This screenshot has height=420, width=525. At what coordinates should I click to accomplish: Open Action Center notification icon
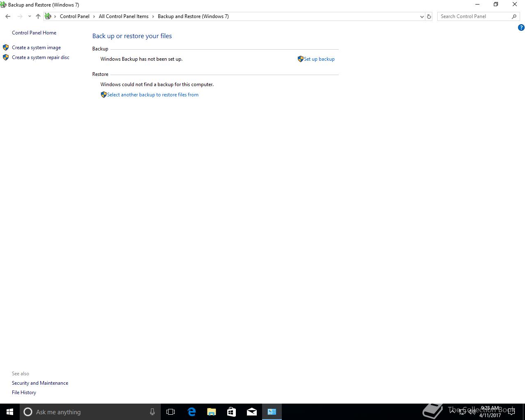point(511,412)
